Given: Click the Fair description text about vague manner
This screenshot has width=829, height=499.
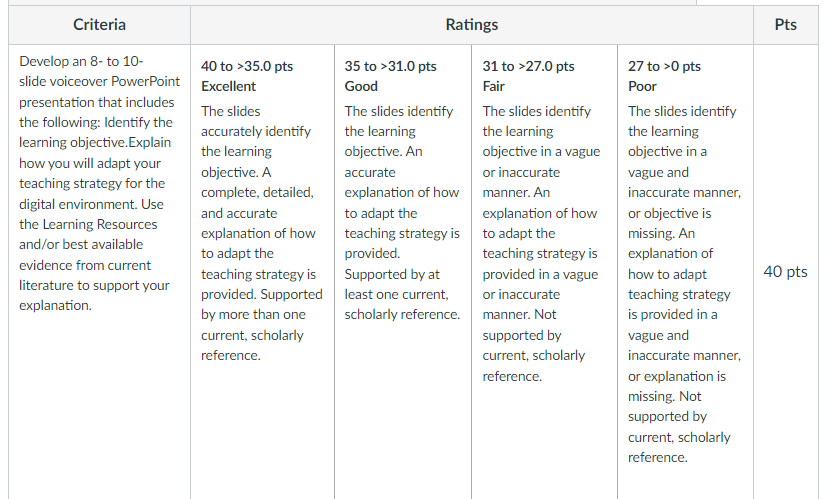Looking at the screenshot, I should click(x=541, y=244).
